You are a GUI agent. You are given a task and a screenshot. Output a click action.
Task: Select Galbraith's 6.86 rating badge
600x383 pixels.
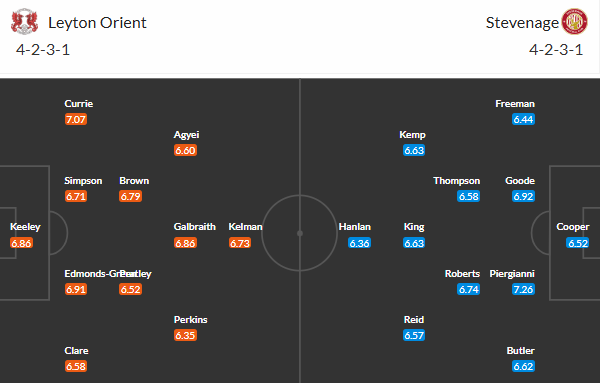tap(185, 243)
